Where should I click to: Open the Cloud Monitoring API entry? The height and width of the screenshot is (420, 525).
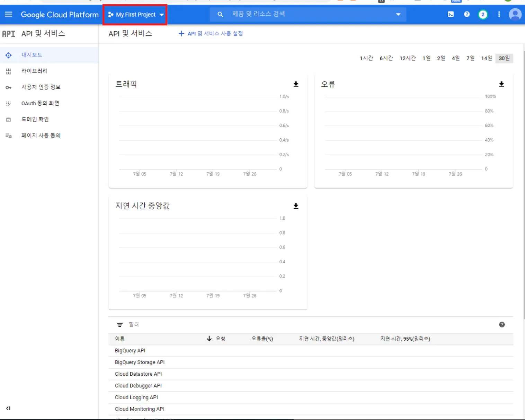pyautogui.click(x=140, y=409)
